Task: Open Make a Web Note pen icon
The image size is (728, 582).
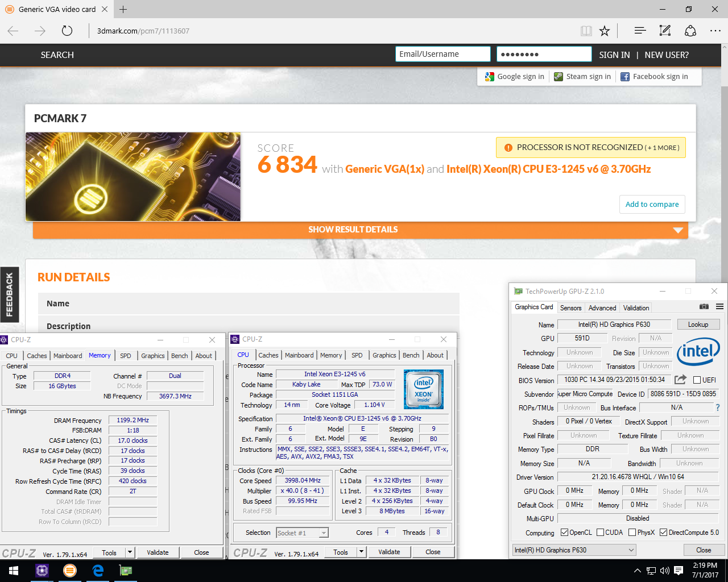Action: point(665,31)
